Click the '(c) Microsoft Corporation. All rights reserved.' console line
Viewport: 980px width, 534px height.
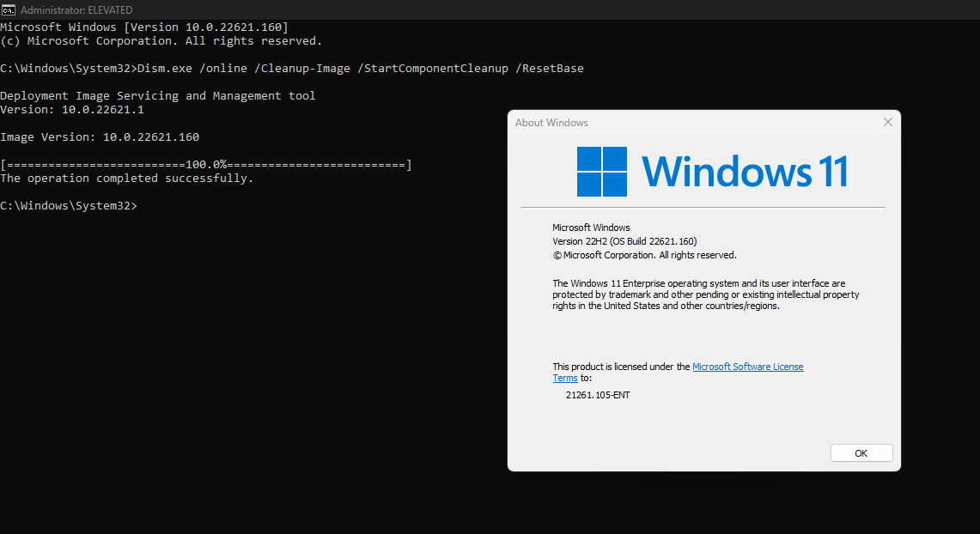pos(161,41)
